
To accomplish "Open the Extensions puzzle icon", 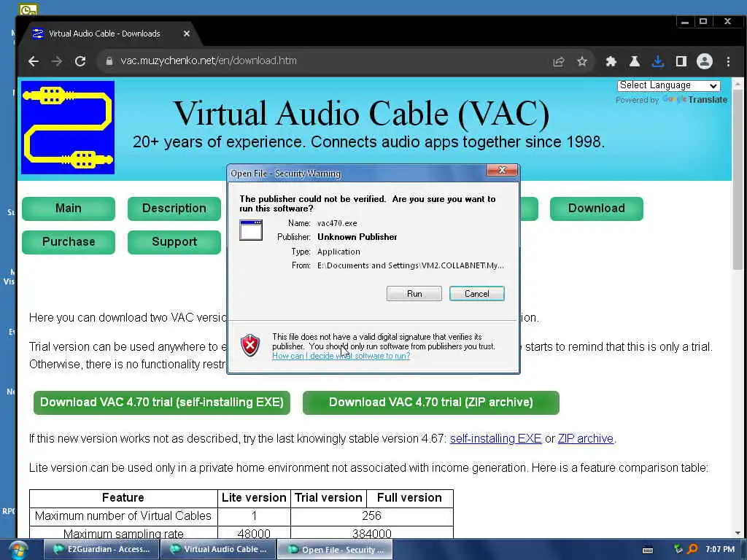I will (x=611, y=61).
